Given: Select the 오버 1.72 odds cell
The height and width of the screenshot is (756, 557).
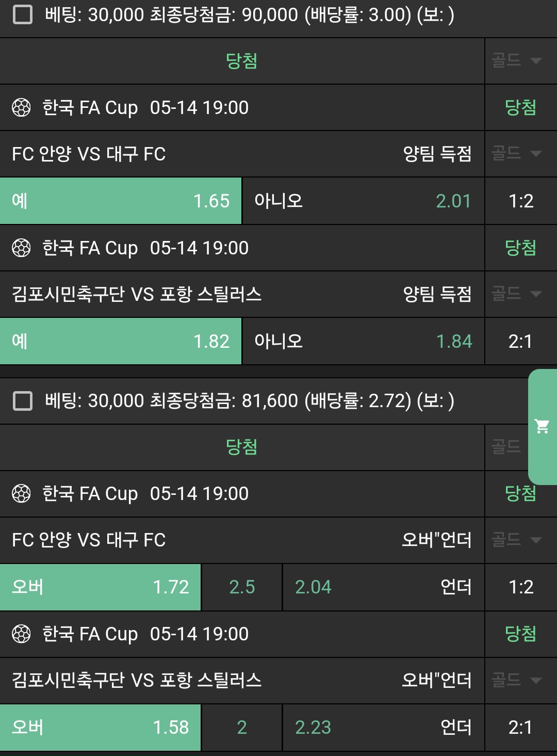Looking at the screenshot, I should (100, 587).
